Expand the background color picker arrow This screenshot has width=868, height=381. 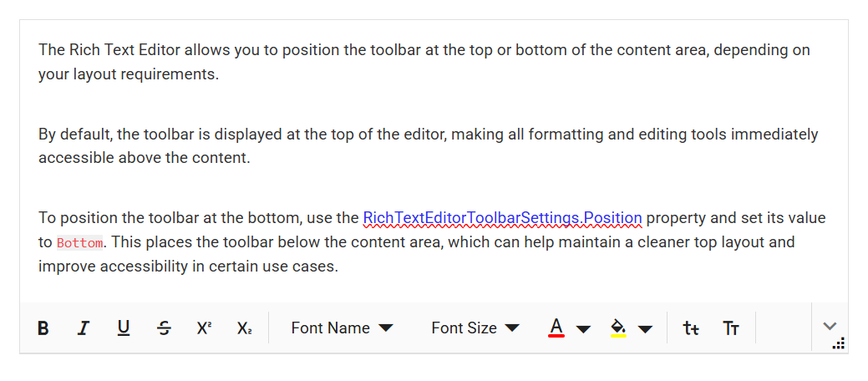pyautogui.click(x=645, y=329)
